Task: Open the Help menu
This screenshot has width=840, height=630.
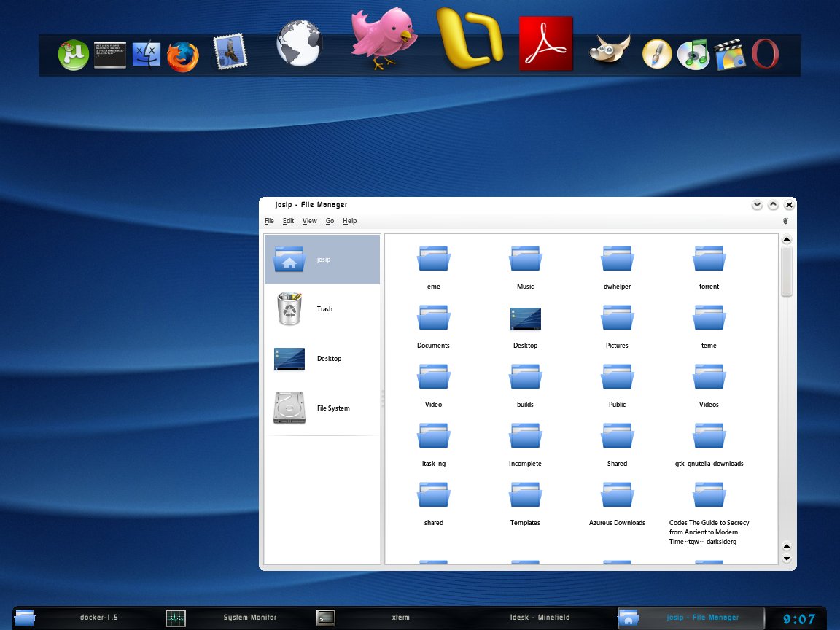Action: [350, 221]
